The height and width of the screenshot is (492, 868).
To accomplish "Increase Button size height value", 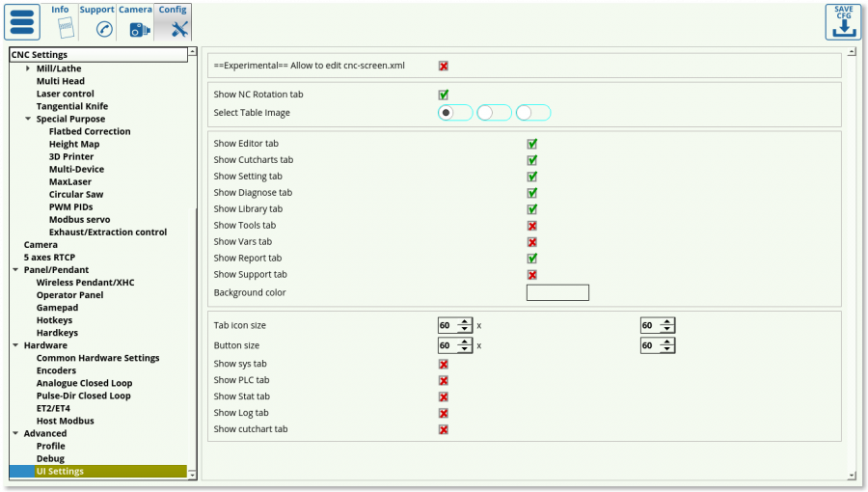I will coord(667,342).
